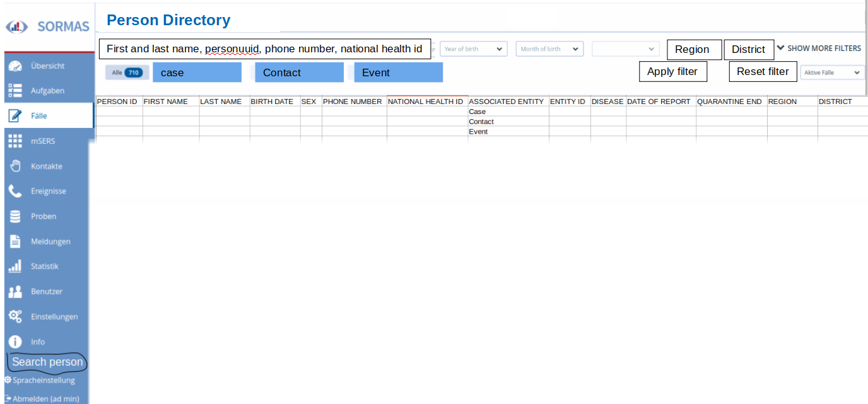
Task: Open Search person menu entry
Action: (x=47, y=362)
